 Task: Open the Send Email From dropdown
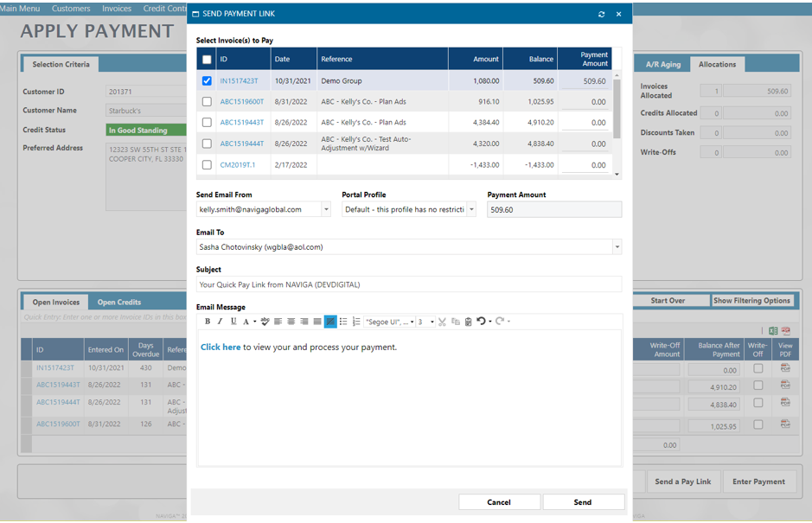click(x=326, y=210)
